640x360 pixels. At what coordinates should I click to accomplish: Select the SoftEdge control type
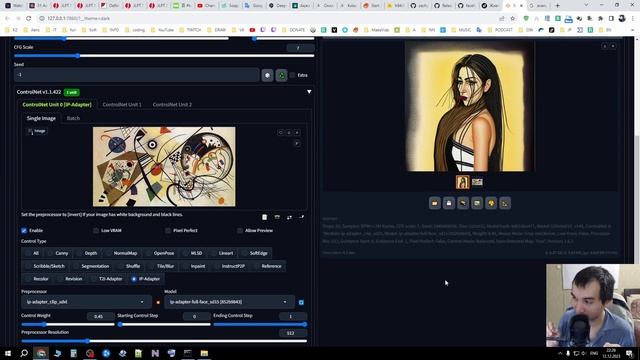254,253
